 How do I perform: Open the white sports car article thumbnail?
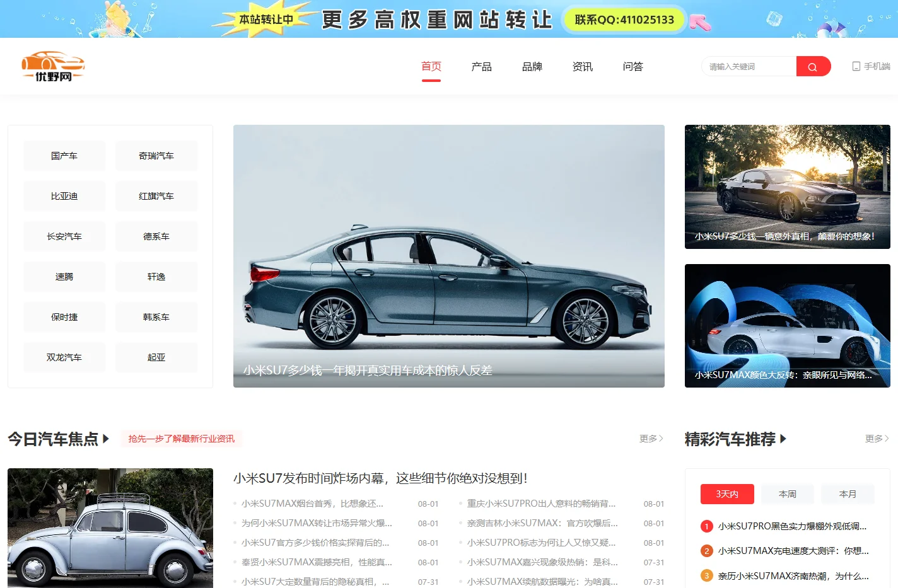788,326
